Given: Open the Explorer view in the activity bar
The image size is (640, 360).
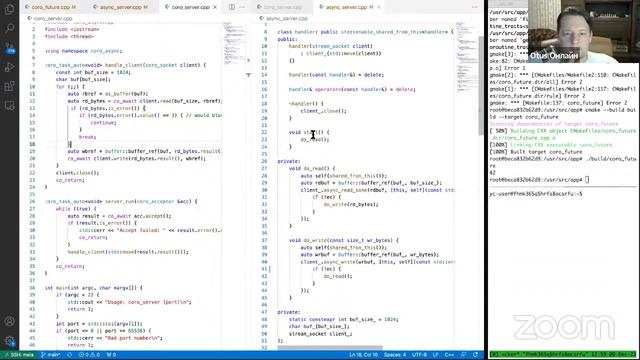Looking at the screenshot, I should 9,9.
